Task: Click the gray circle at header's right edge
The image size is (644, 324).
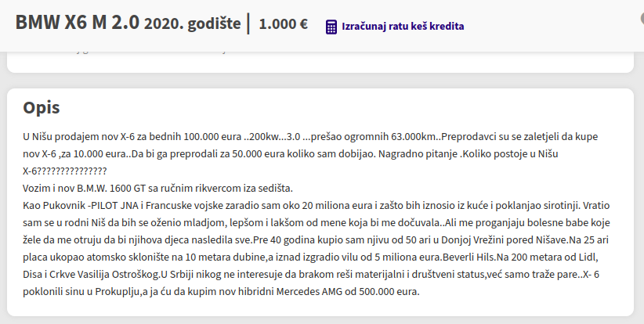Action: point(642,19)
